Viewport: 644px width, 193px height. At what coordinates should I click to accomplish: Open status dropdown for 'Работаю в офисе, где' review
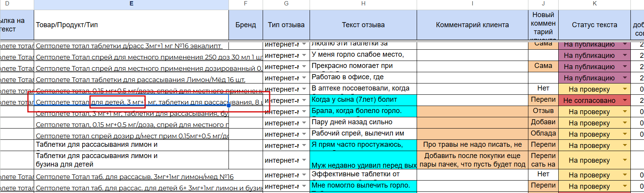click(625, 78)
